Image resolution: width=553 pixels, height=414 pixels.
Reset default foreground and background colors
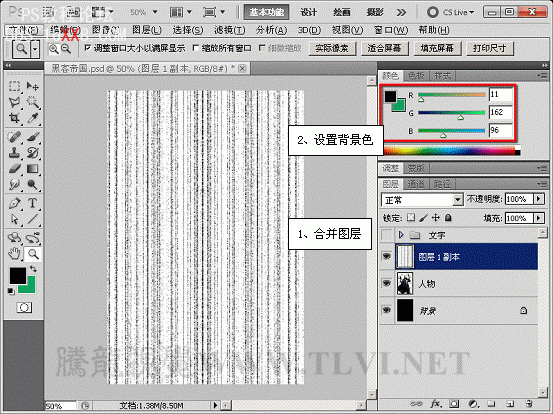click(x=11, y=291)
